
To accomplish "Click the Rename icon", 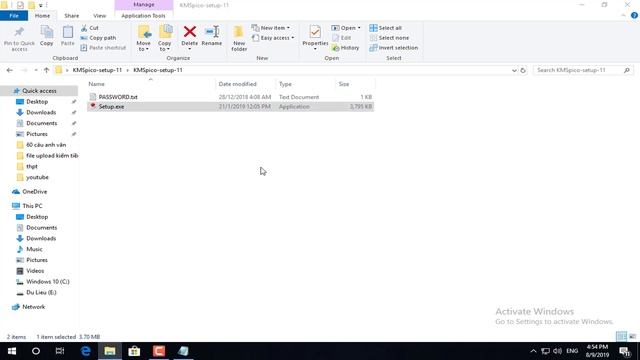I will pos(212,32).
